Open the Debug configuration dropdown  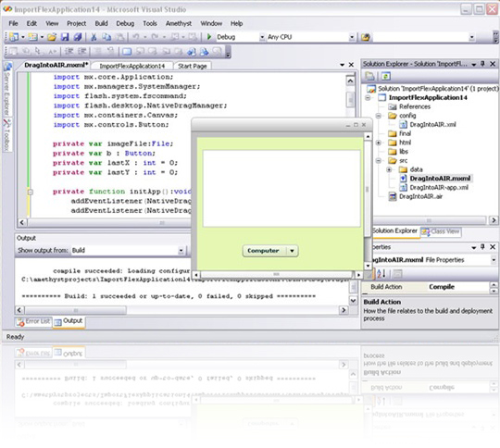(x=262, y=37)
